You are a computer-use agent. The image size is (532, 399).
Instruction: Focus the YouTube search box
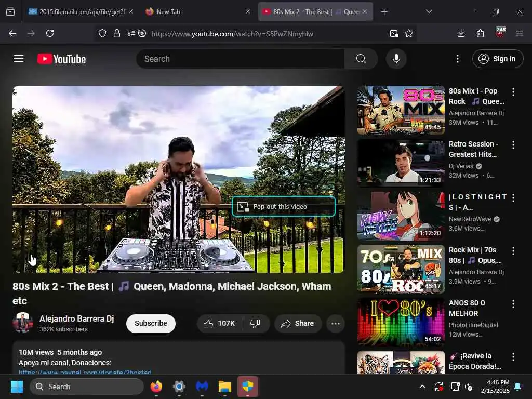(240, 59)
